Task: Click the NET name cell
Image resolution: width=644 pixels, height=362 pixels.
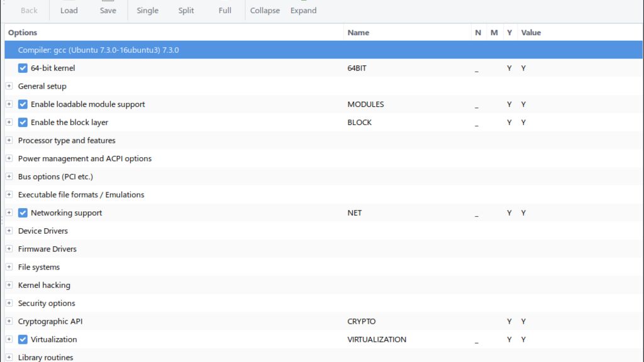Action: click(x=355, y=212)
